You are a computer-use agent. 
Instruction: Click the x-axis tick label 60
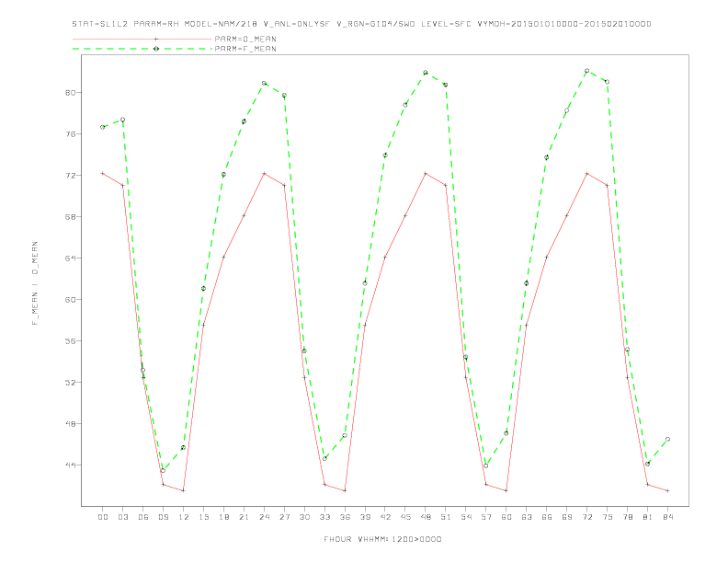506,517
